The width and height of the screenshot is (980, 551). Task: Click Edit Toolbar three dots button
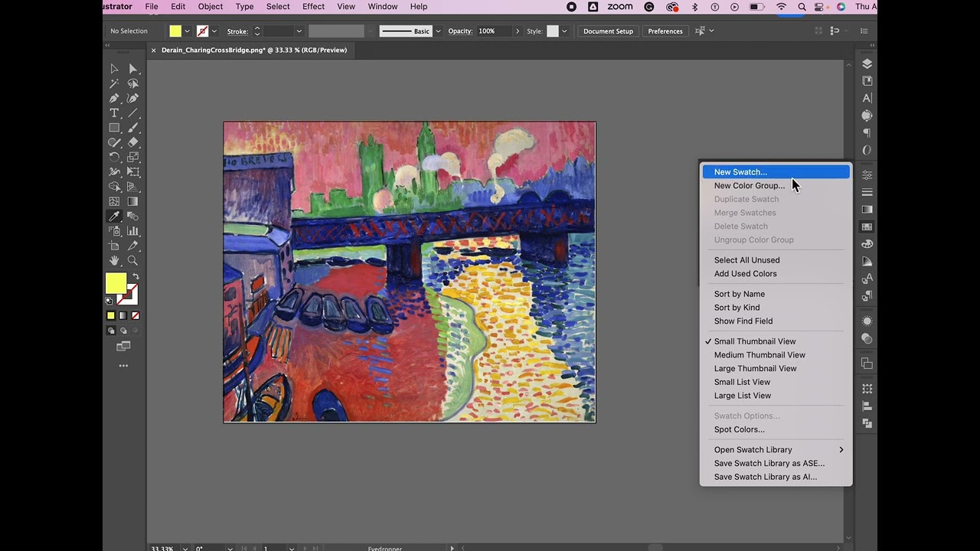(x=123, y=366)
